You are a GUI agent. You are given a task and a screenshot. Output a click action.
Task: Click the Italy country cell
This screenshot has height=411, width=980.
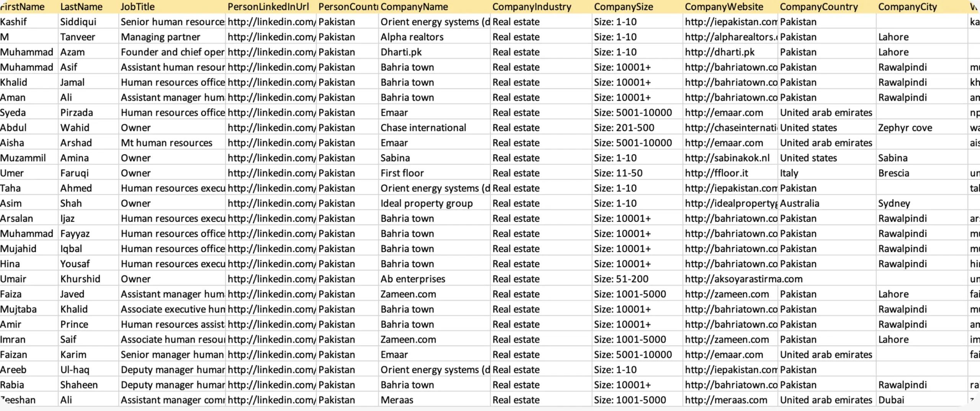coord(827,173)
